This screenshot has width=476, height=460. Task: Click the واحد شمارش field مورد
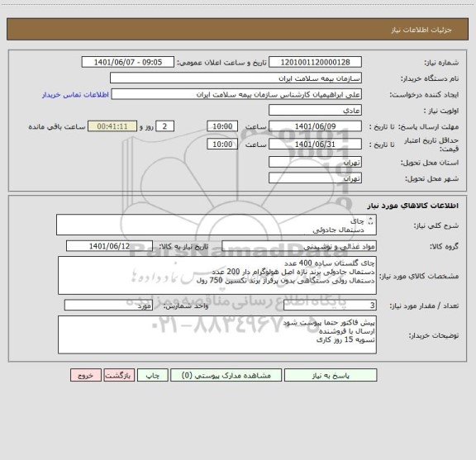108,306
